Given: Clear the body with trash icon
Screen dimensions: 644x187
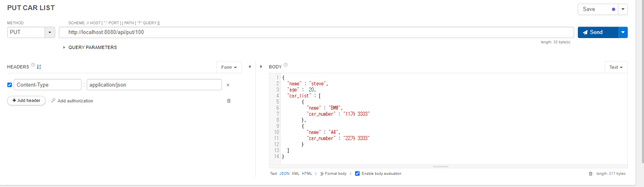Looking at the screenshot, I should pyautogui.click(x=590, y=174).
